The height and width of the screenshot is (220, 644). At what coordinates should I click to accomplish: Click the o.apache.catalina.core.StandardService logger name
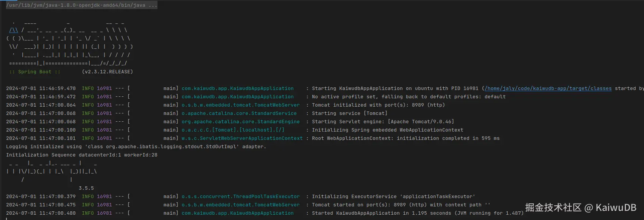(x=239, y=113)
